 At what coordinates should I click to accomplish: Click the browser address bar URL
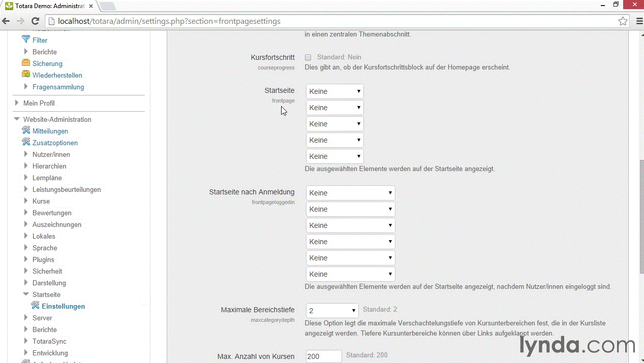click(x=169, y=21)
